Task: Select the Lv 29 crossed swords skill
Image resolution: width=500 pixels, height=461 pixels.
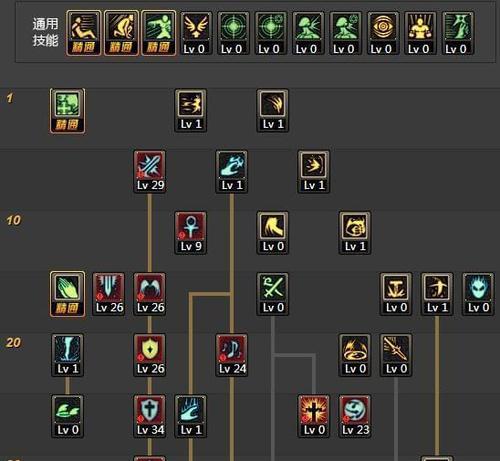Action: 150,172
